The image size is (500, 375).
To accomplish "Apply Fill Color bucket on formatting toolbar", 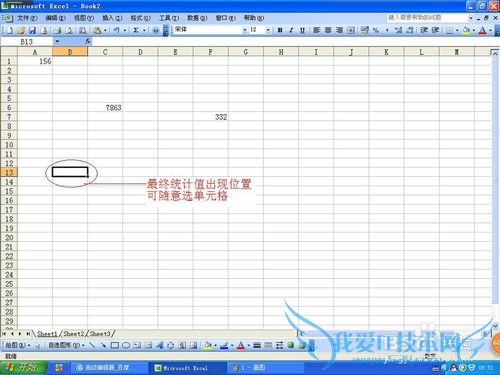I will click(466, 30).
